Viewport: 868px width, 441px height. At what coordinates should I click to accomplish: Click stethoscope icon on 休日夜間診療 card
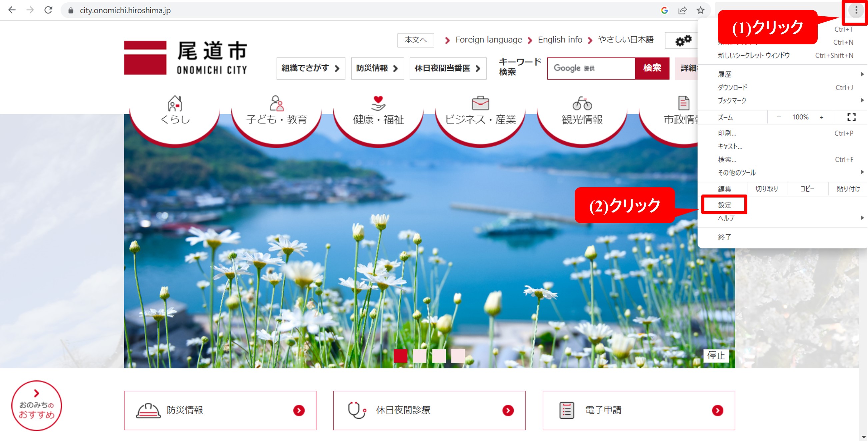tap(357, 410)
